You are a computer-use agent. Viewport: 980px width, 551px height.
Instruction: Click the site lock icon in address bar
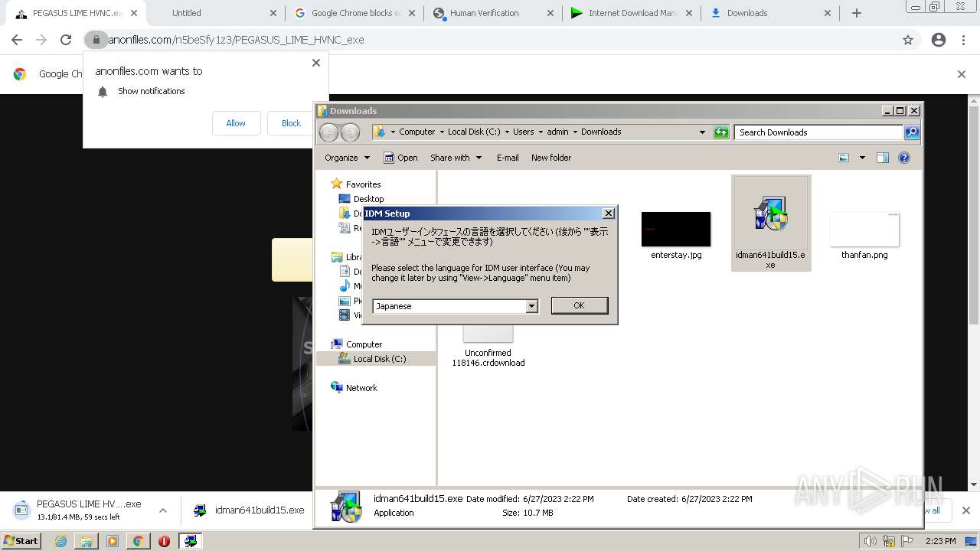point(96,40)
